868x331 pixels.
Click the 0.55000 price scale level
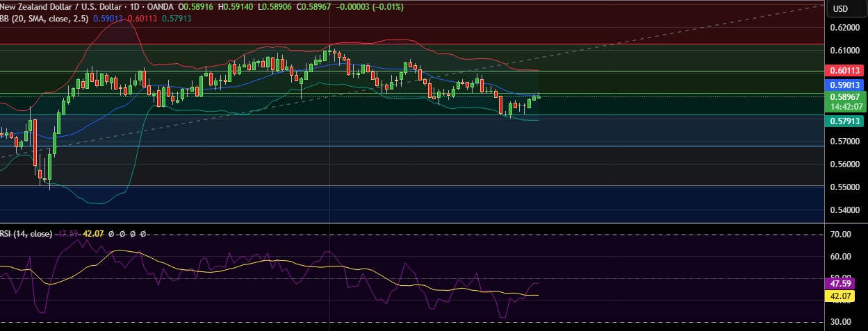846,187
